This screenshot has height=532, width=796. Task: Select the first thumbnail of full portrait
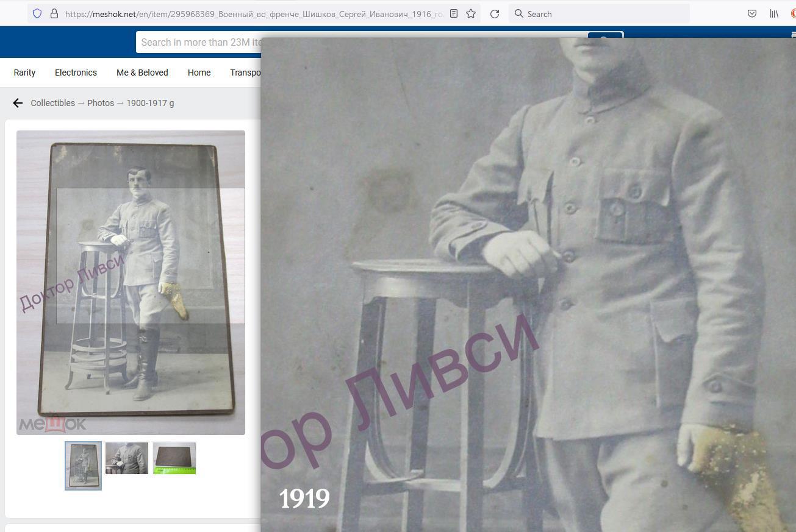point(84,466)
